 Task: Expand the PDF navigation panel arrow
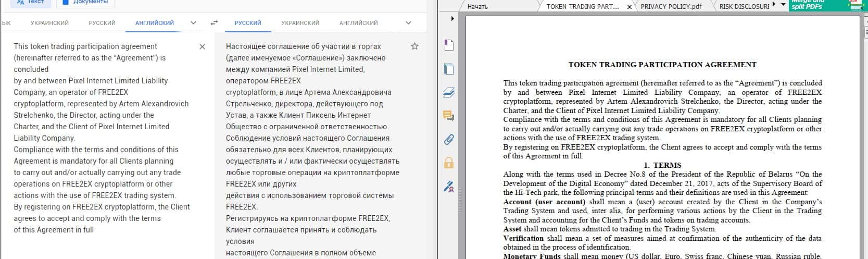pos(452,19)
